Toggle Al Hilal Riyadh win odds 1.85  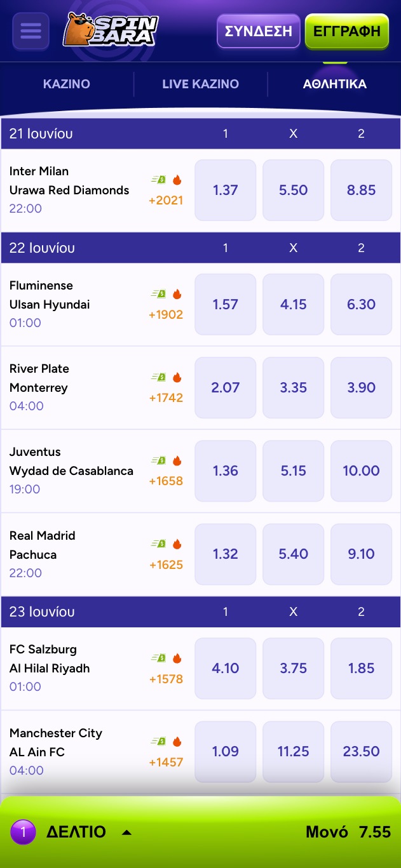(x=361, y=668)
